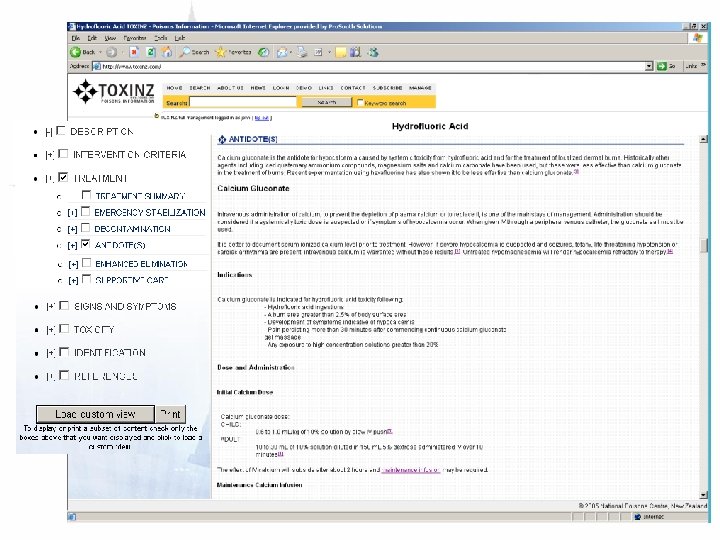Screen dimensions: 720x540
Task: Open the Favorites menu
Action: (x=135, y=39)
